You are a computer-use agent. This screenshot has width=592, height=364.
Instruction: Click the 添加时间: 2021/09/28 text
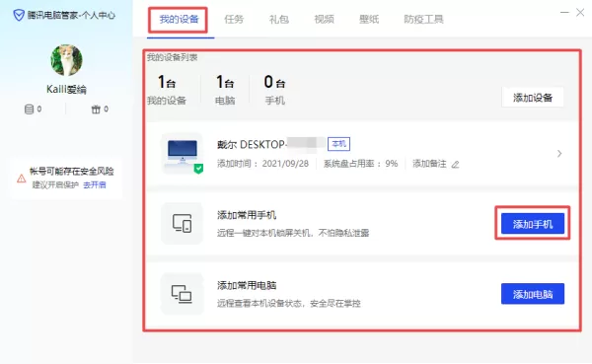(x=262, y=164)
